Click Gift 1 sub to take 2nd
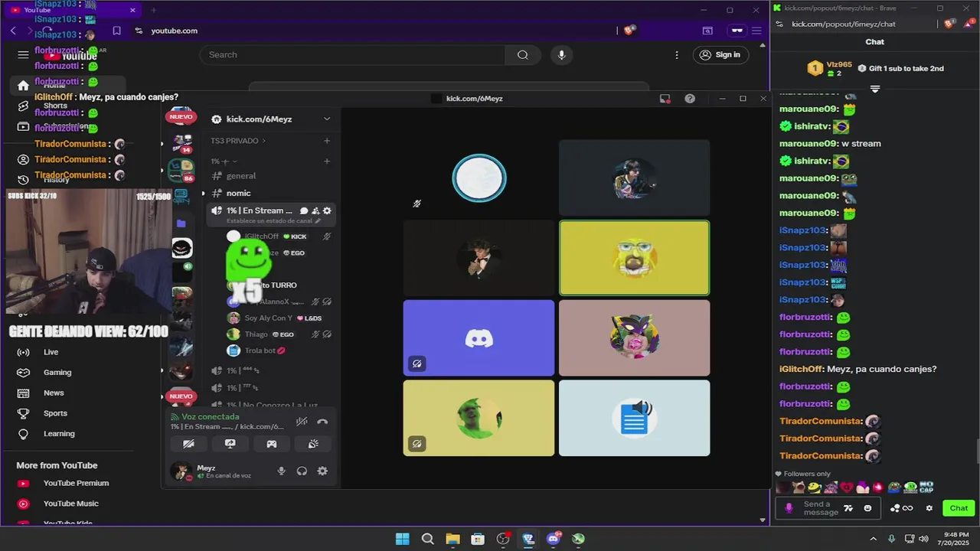This screenshot has width=980, height=551. click(x=900, y=68)
